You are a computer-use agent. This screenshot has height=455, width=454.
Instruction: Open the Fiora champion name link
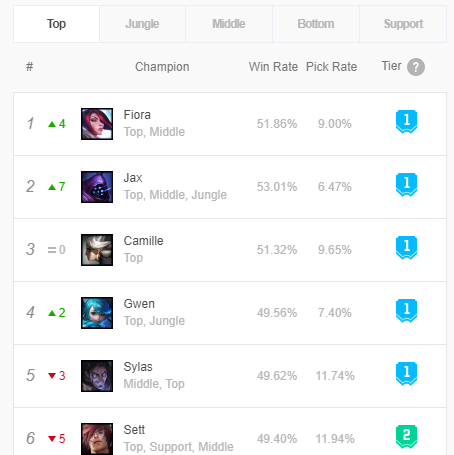click(x=137, y=115)
